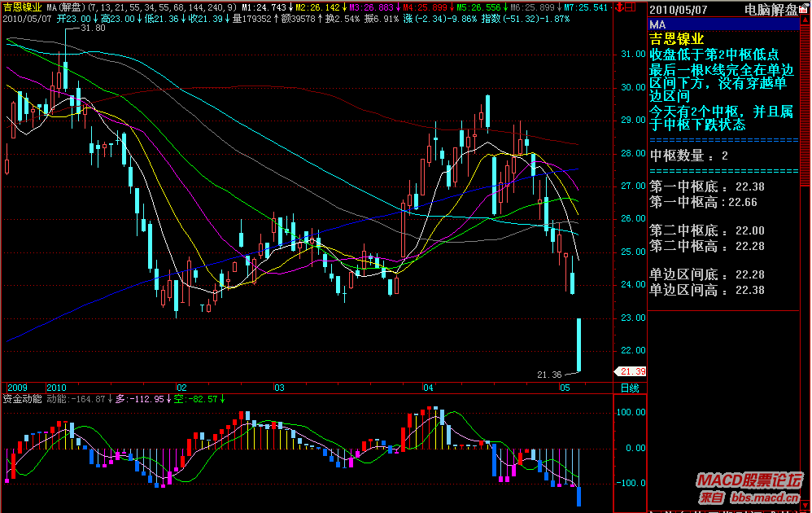Click the MA parameter list (7,13,21,55,34,55,68,144,240,9)
This screenshot has width=812, height=513.
click(x=161, y=7)
